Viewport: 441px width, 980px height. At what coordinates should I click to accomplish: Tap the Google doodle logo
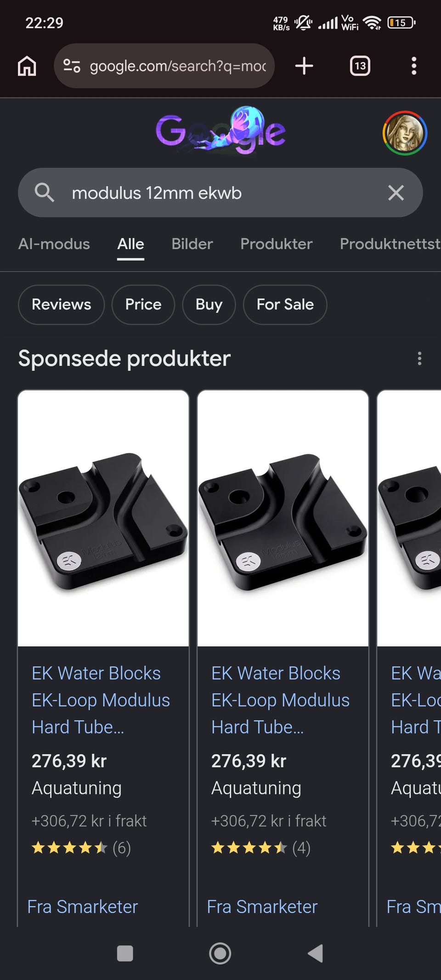pos(220,130)
